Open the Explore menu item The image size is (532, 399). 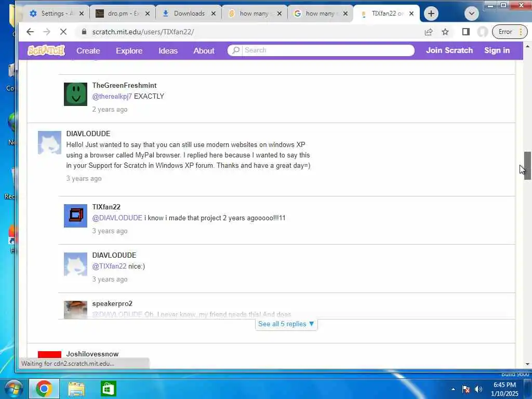tap(129, 50)
